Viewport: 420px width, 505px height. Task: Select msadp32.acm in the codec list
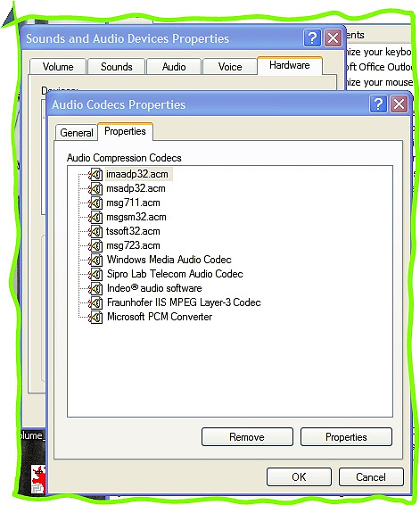coord(136,188)
